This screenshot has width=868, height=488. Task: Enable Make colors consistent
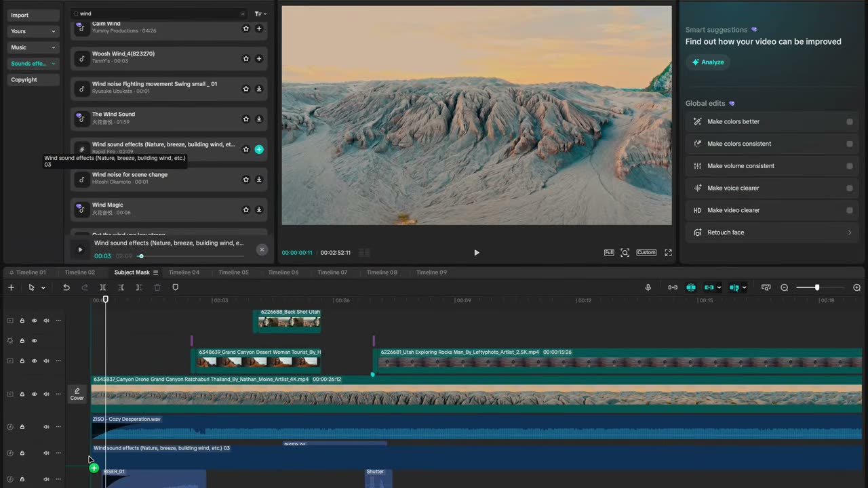tap(849, 144)
